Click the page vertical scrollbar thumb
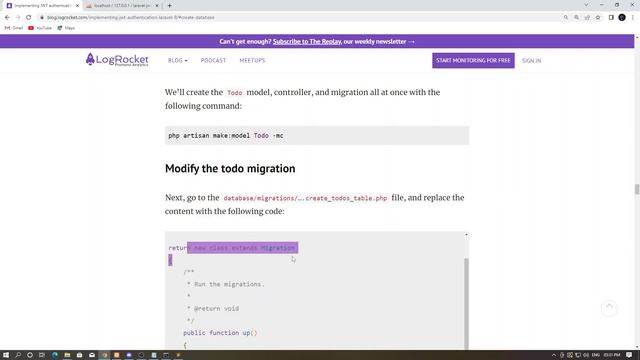The width and height of the screenshot is (640, 360). [x=637, y=189]
